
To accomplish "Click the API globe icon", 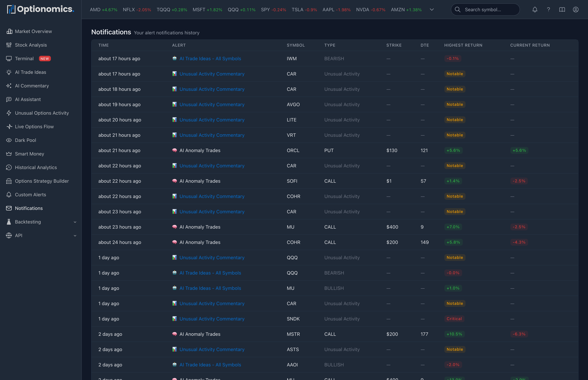I will click(9, 235).
